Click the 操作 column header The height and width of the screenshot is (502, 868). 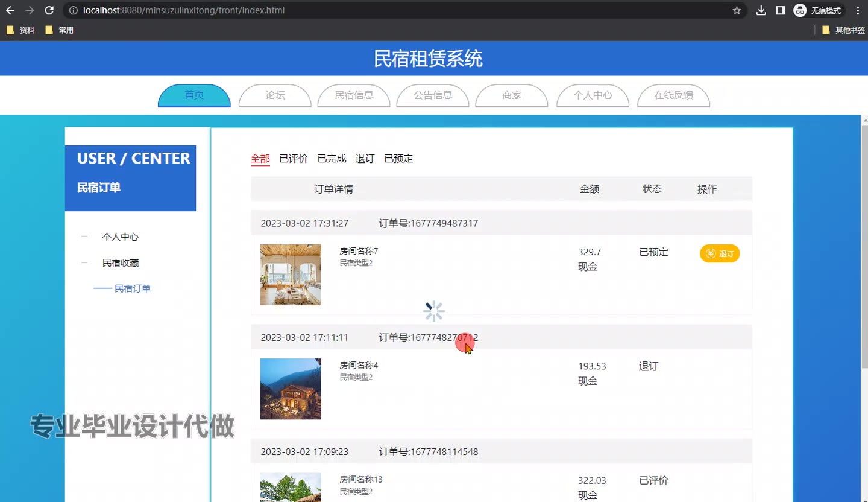point(707,189)
